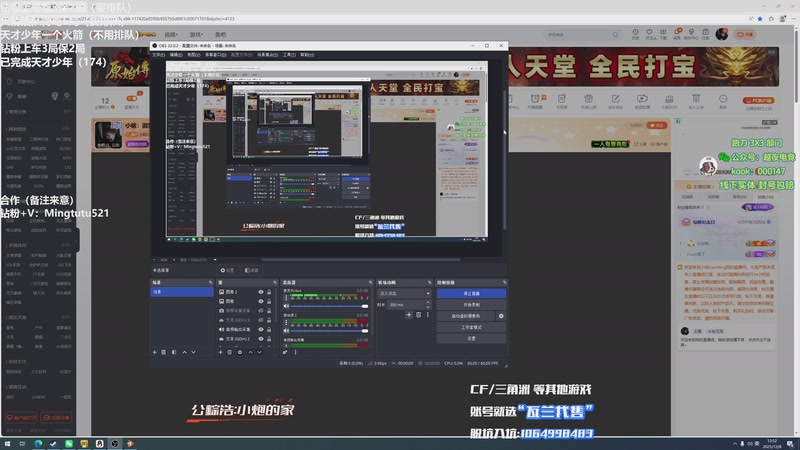Viewport: 800px width, 450px height.
Task: Mute the second audio mixer channel
Action: 286,331
